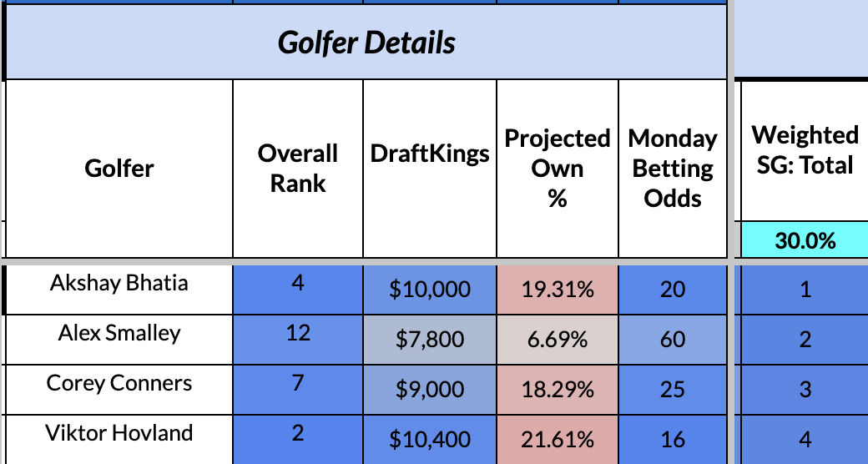Select Akshay Bhatia's 19.31% ownership cell
This screenshot has width=868, height=464.
(x=558, y=290)
